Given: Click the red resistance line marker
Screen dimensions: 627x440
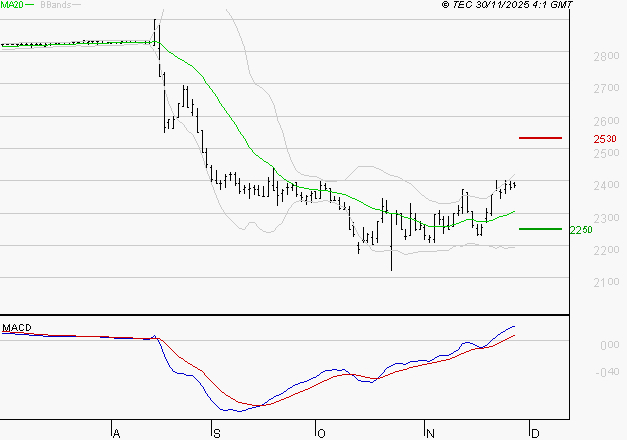Looking at the screenshot, I should point(539,137).
